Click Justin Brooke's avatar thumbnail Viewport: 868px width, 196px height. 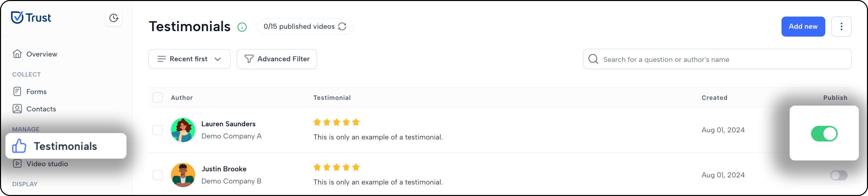click(x=183, y=175)
